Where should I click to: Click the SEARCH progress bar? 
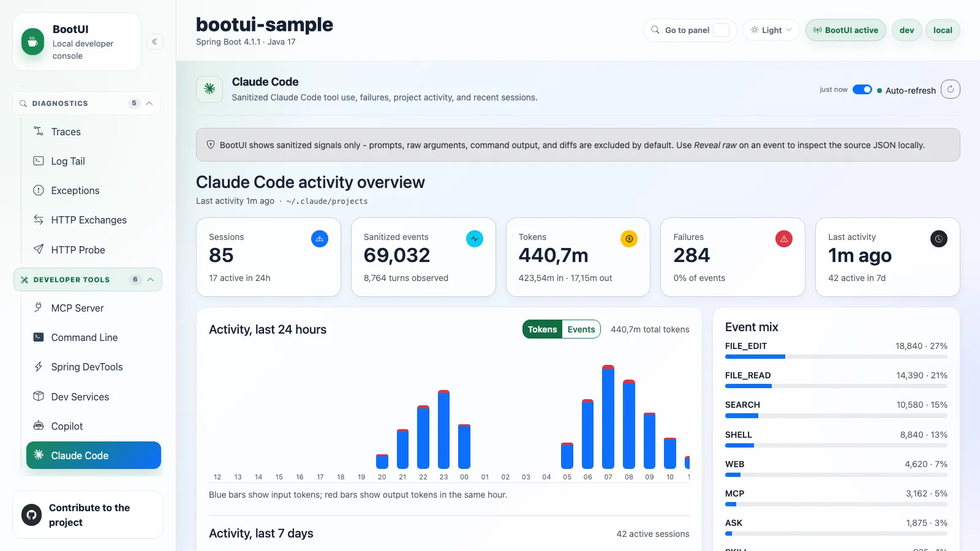836,416
